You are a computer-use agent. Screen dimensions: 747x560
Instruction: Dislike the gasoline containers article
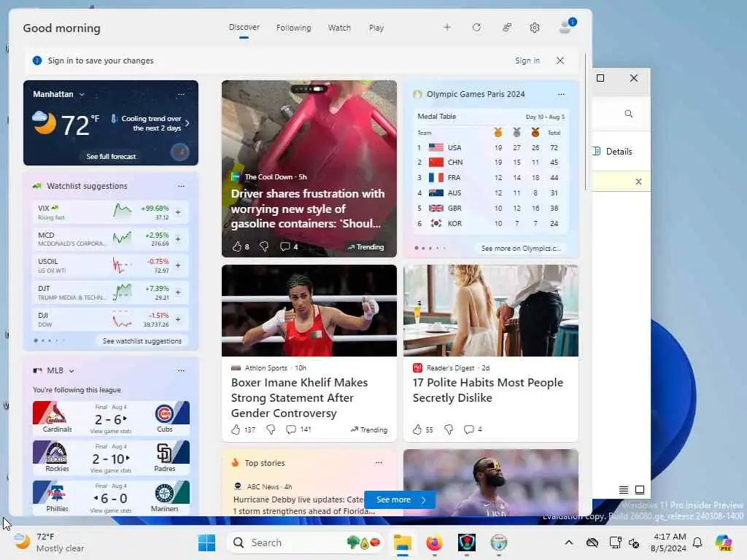pyautogui.click(x=264, y=246)
